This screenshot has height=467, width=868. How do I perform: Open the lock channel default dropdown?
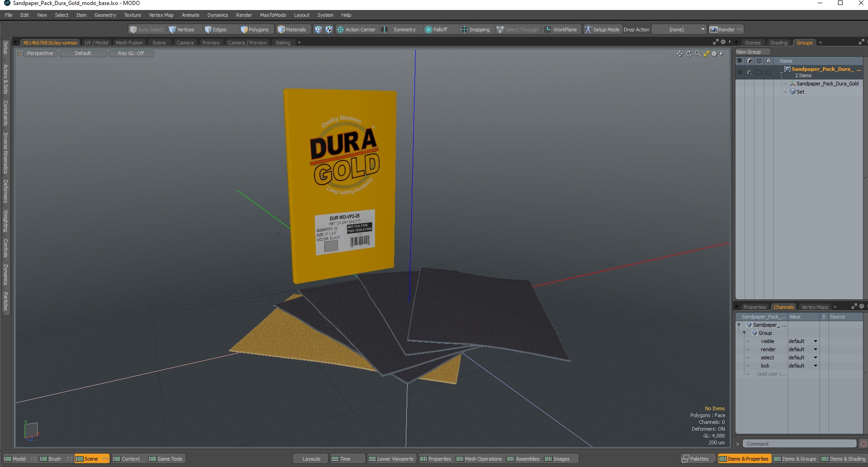803,366
